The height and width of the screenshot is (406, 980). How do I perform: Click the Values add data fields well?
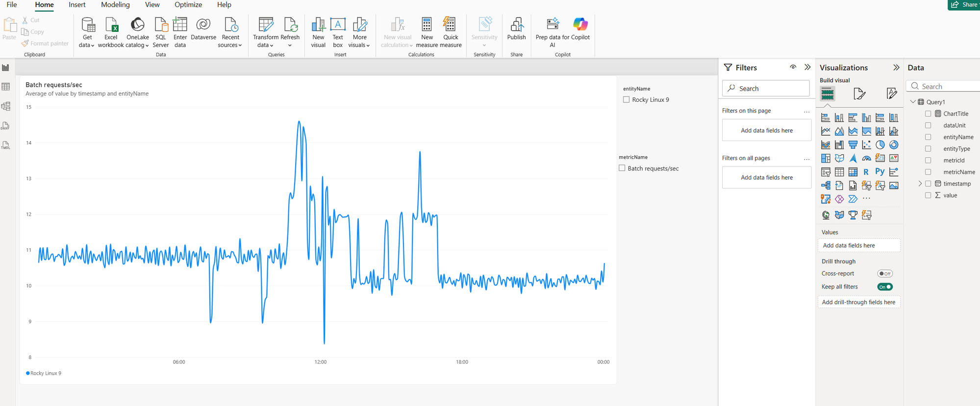point(859,245)
